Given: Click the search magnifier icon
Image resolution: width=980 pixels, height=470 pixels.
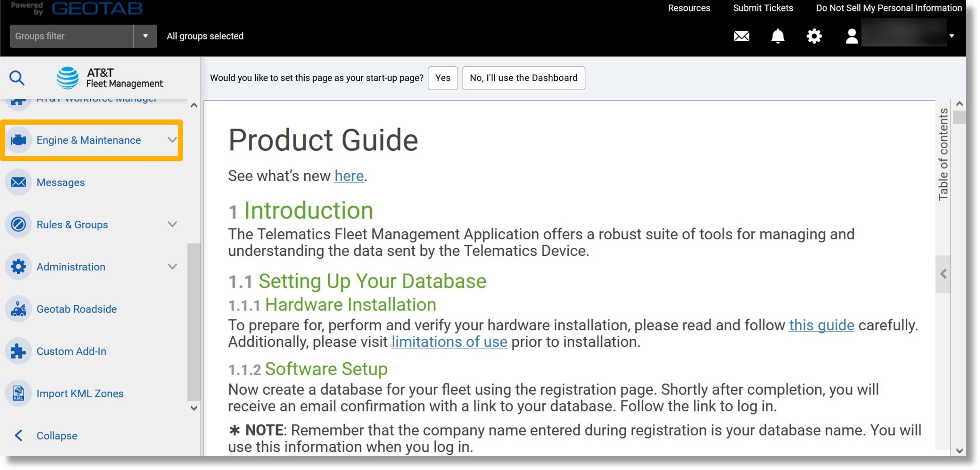Looking at the screenshot, I should pos(17,78).
